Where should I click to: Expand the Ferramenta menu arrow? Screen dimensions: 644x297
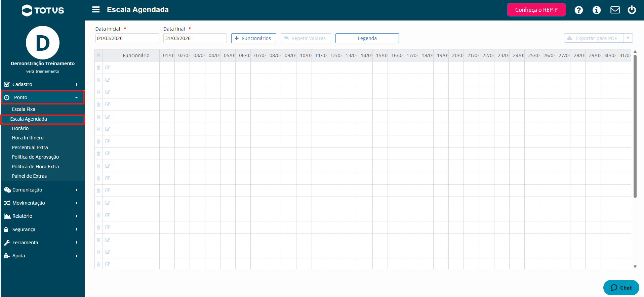pyautogui.click(x=77, y=243)
